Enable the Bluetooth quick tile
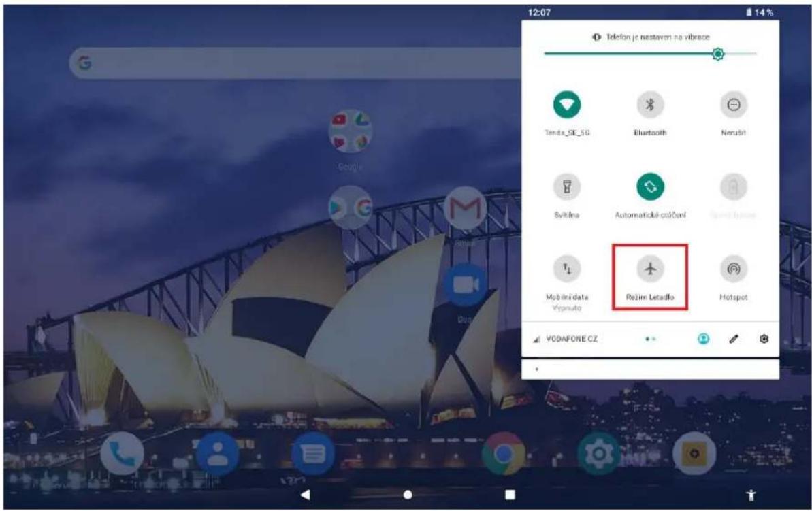 (x=650, y=105)
